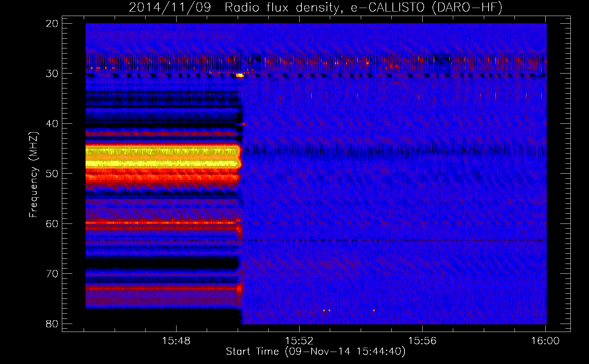Image resolution: width=589 pixels, height=364 pixels.
Task: Click the 15:56 time tick label
Action: (x=422, y=341)
